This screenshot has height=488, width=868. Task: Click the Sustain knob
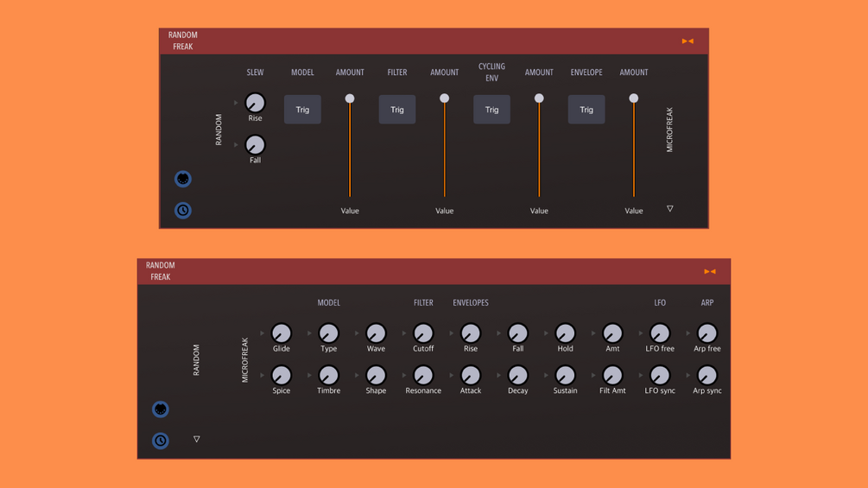coord(565,375)
